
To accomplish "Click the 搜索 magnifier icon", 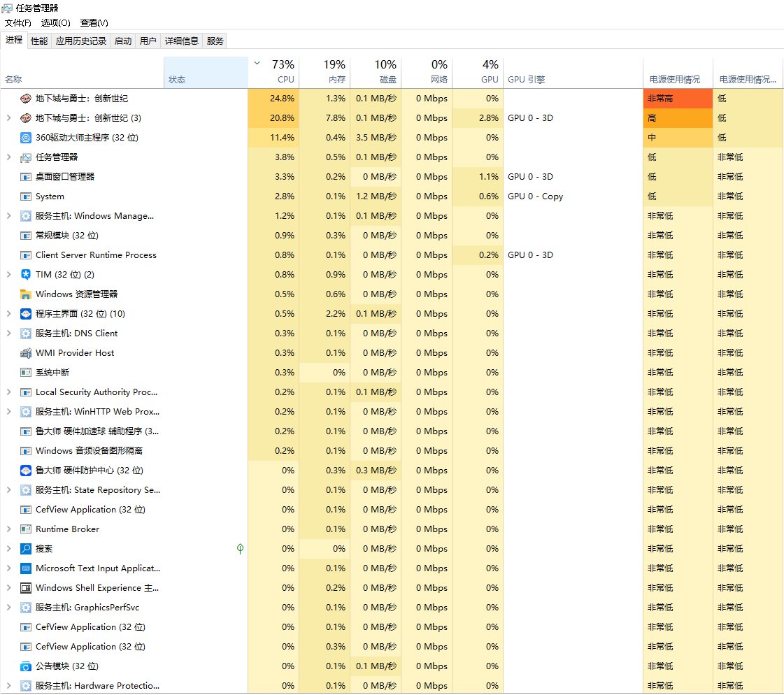I will tap(25, 548).
